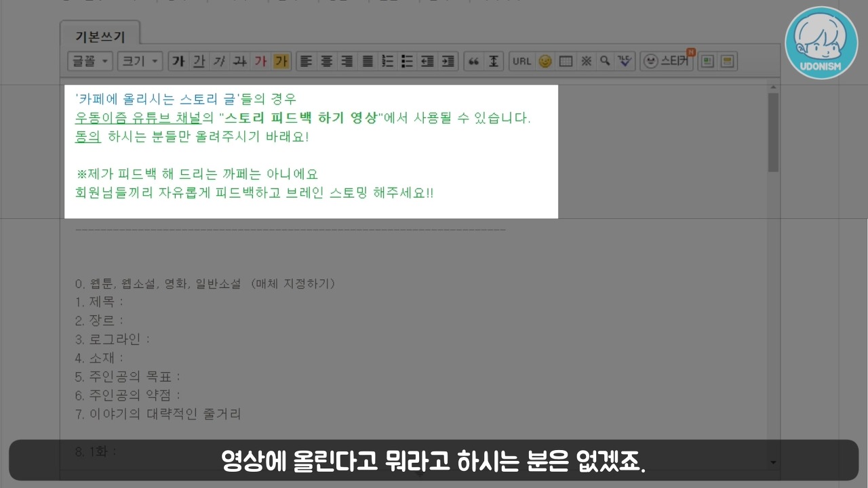Open red font color 가 picker

click(260, 61)
